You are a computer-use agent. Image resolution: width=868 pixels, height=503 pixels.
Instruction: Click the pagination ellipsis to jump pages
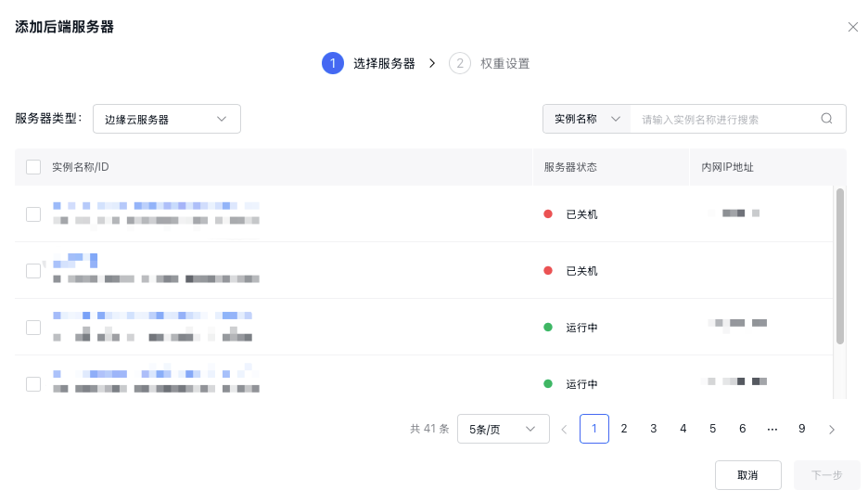(772, 429)
